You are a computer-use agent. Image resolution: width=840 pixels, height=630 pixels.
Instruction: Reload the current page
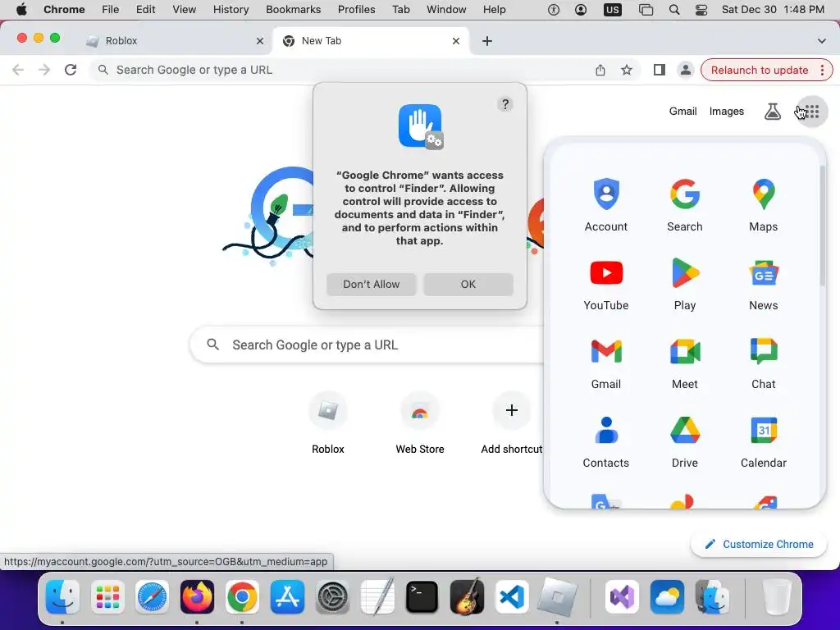coord(71,70)
